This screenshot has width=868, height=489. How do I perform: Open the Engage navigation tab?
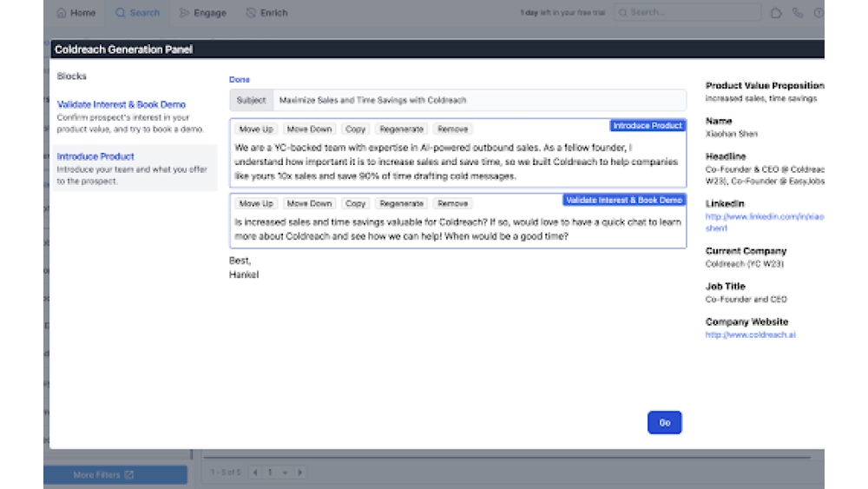click(203, 13)
